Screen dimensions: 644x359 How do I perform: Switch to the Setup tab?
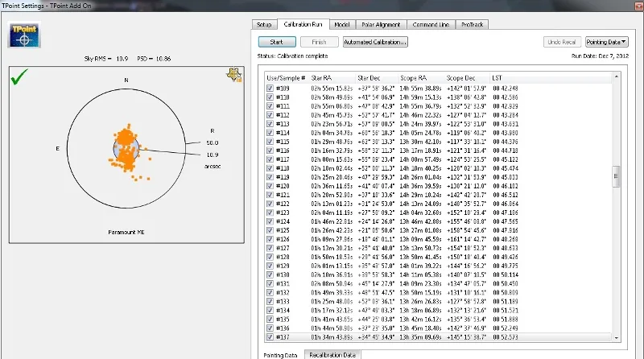(x=264, y=25)
